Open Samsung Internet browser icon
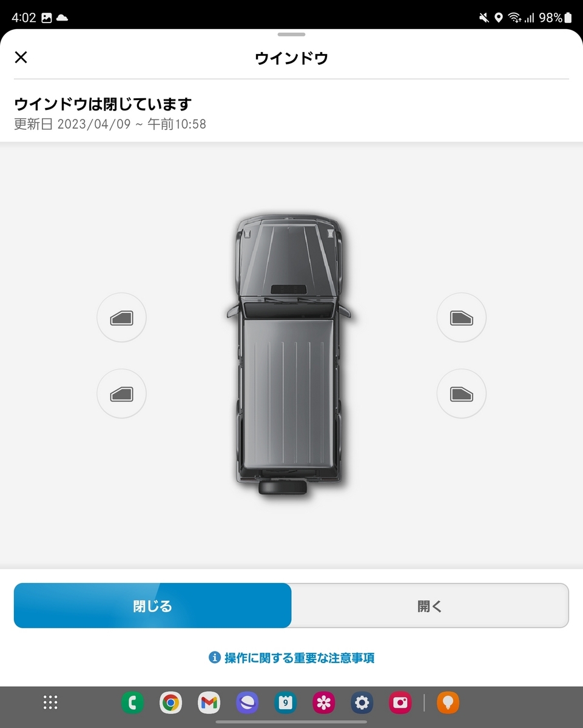The image size is (583, 728). [247, 703]
